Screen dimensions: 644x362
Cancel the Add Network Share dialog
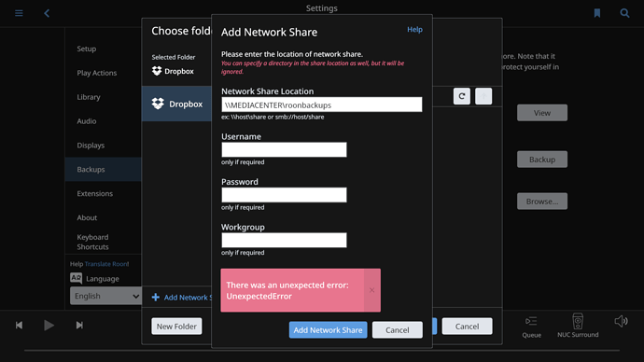(x=398, y=330)
